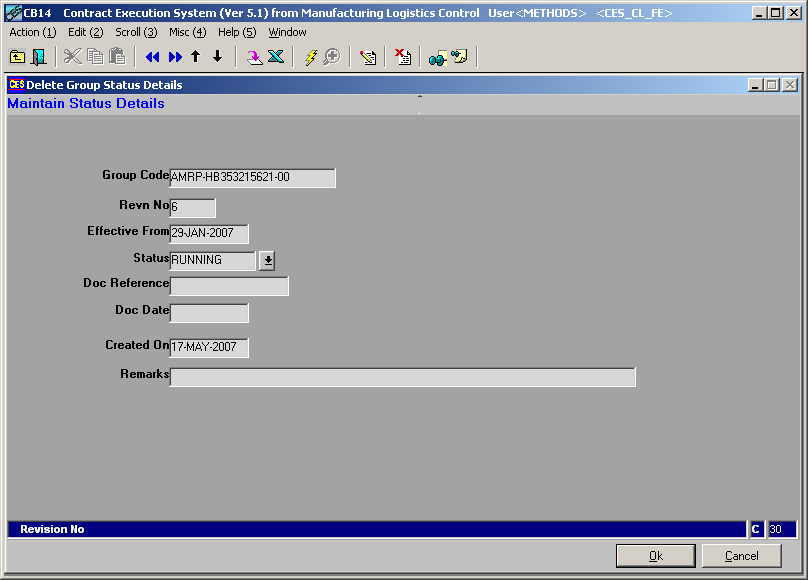Click the yellow lightning bolt icon
The height and width of the screenshot is (580, 808).
(311, 57)
